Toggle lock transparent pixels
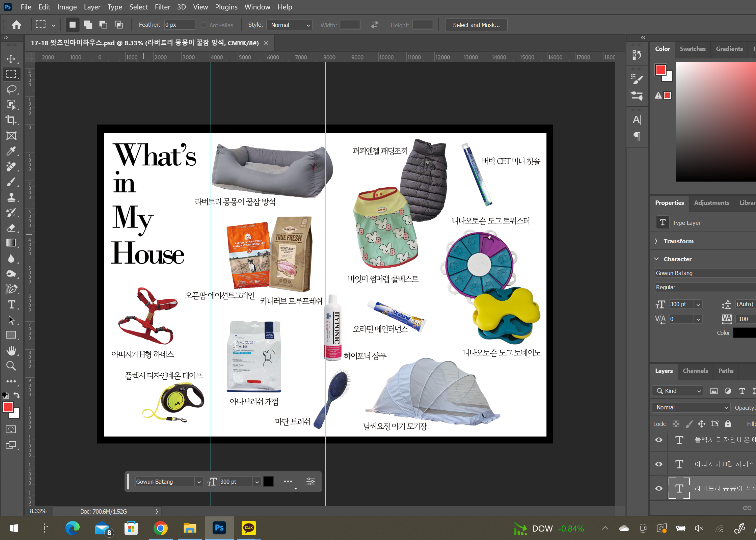 (x=676, y=424)
